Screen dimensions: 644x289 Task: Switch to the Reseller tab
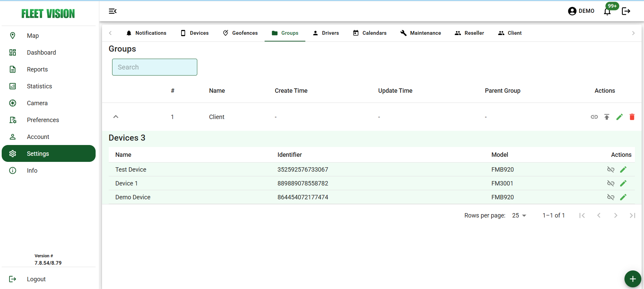[469, 33]
